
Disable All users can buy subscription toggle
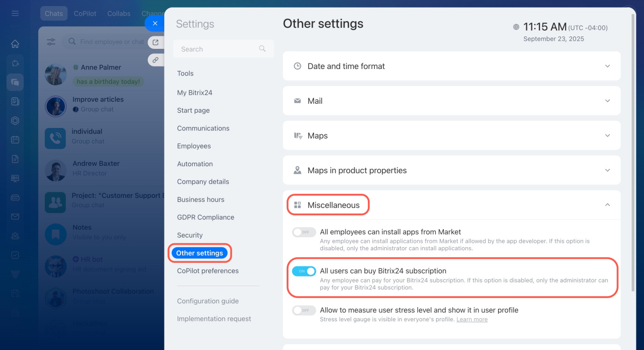[304, 271]
